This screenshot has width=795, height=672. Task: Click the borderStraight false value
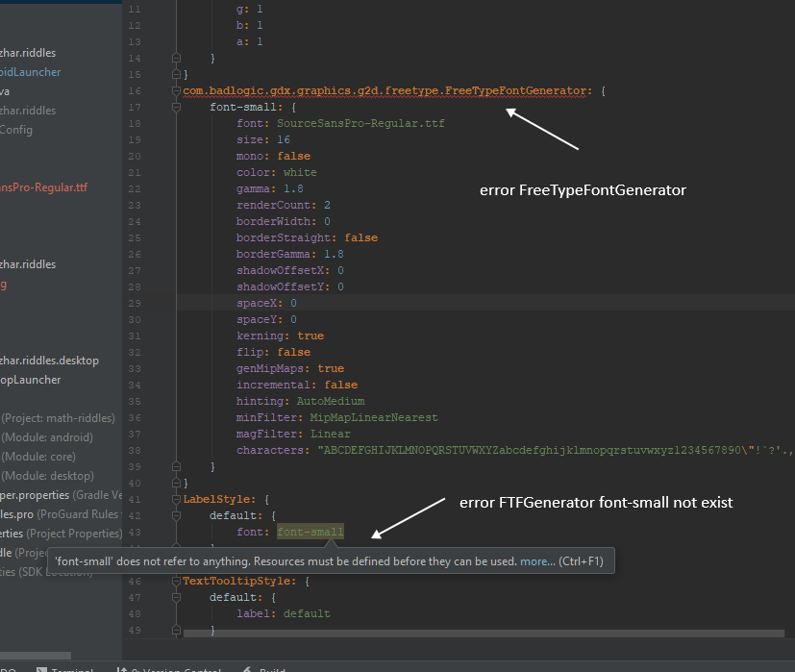click(361, 237)
